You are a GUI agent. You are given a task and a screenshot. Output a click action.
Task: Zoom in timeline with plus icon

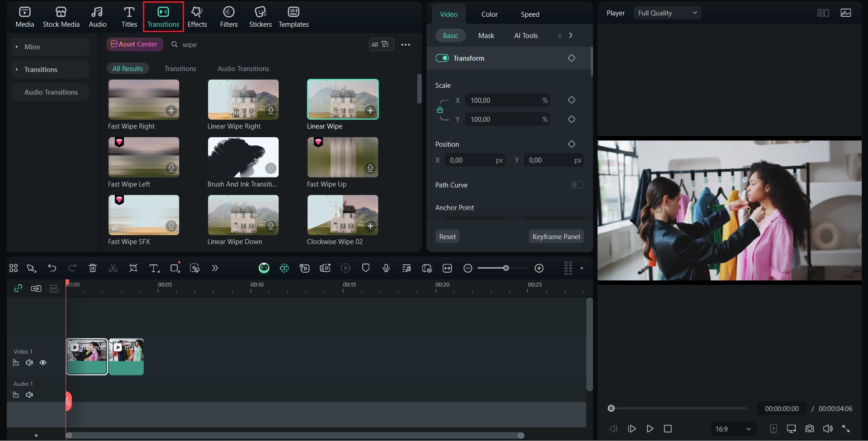[539, 268]
